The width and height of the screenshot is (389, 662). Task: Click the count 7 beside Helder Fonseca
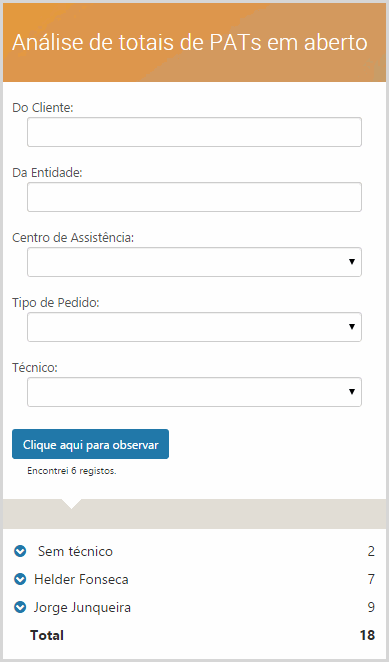[371, 579]
